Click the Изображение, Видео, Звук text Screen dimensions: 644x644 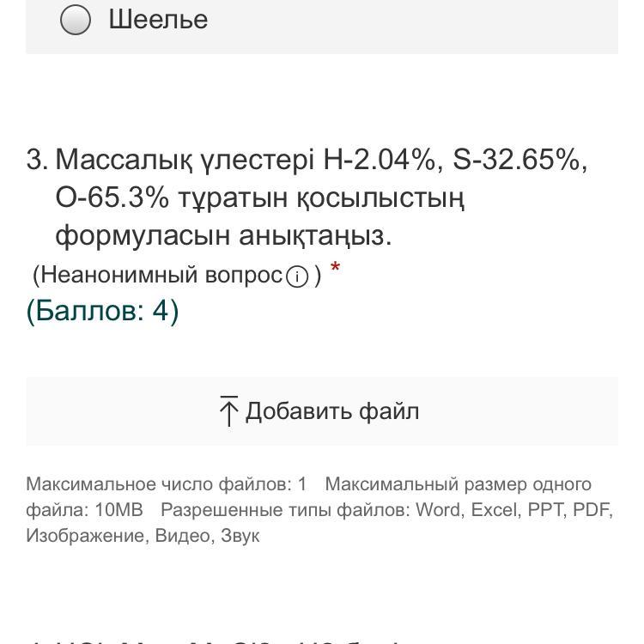coord(143,536)
